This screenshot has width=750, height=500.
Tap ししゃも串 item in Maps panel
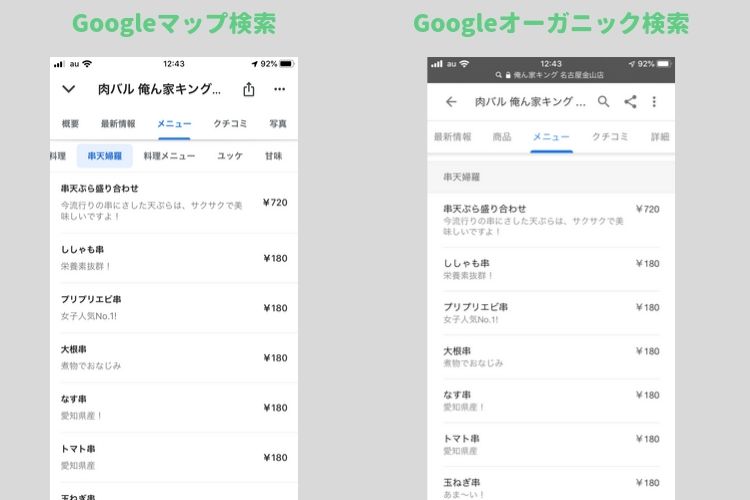(x=174, y=258)
